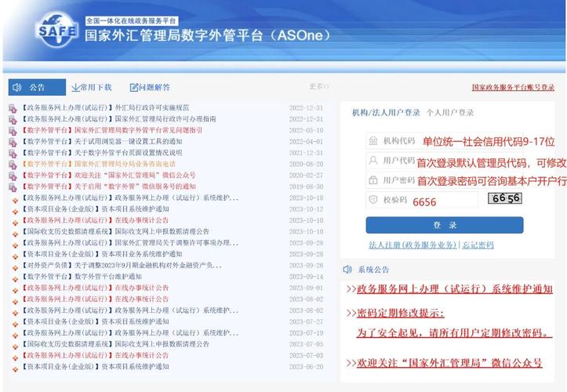Viewport: 567px width, 392px height.
Task: Open 在线办事统计公告 dated 2023-07-03
Action: (95, 355)
